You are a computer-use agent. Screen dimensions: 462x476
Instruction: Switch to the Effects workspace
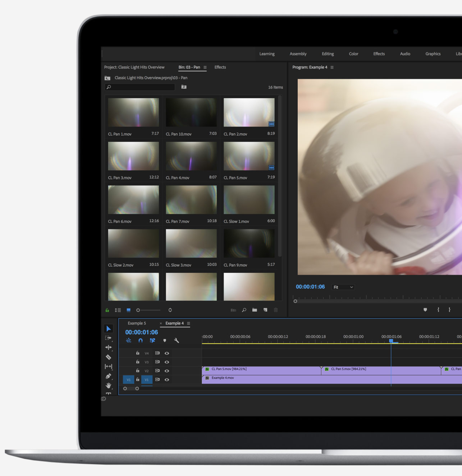[x=379, y=54]
